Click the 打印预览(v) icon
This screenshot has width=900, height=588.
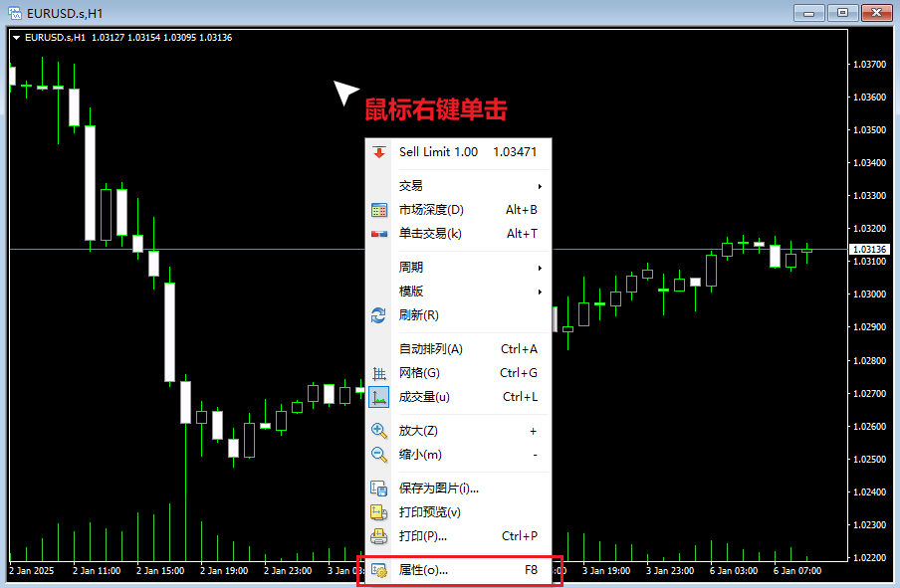click(378, 512)
